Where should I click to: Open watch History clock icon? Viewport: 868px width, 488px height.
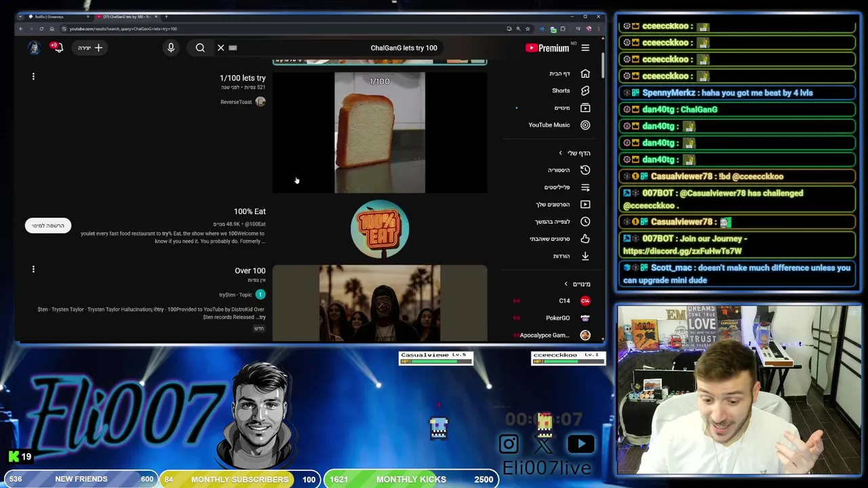pyautogui.click(x=585, y=170)
